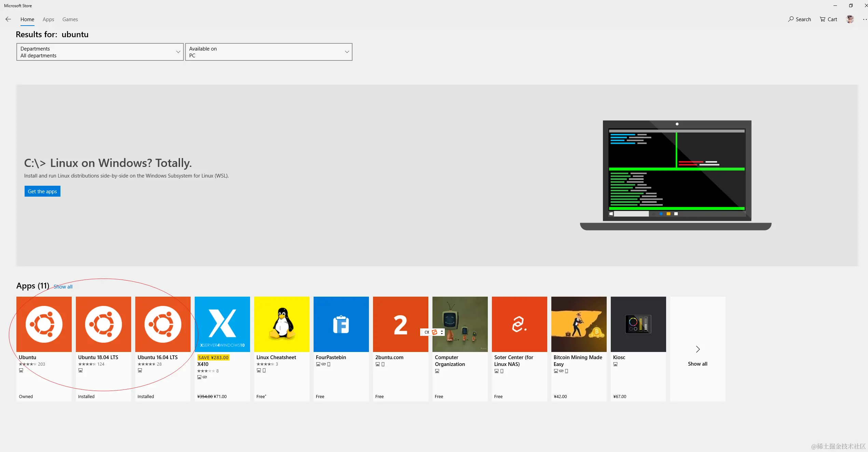Click the user profile avatar

click(850, 19)
